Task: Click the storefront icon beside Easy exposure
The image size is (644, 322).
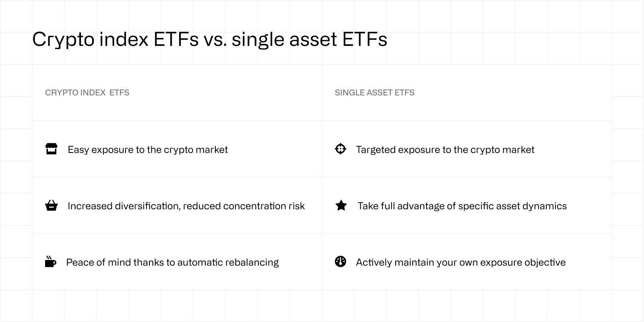Action: tap(51, 149)
